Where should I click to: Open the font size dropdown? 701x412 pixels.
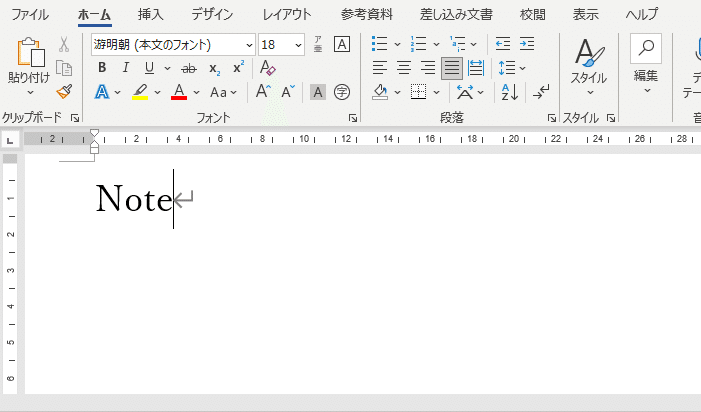pos(298,45)
